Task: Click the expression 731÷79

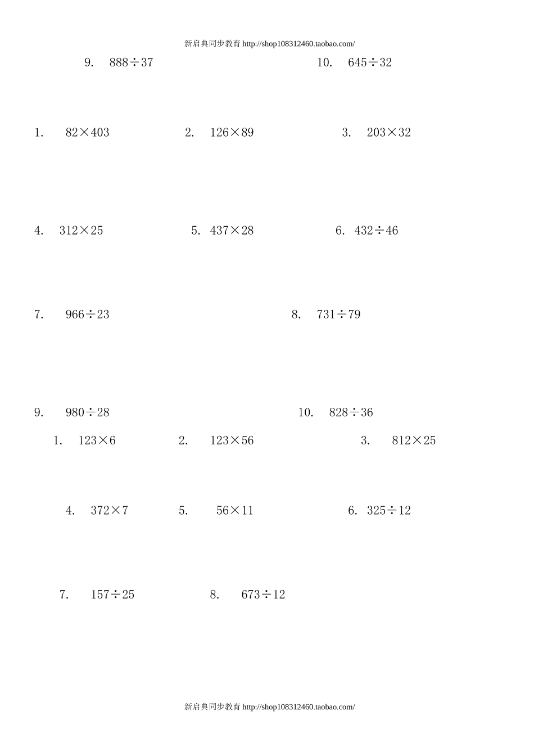Action: click(x=339, y=314)
